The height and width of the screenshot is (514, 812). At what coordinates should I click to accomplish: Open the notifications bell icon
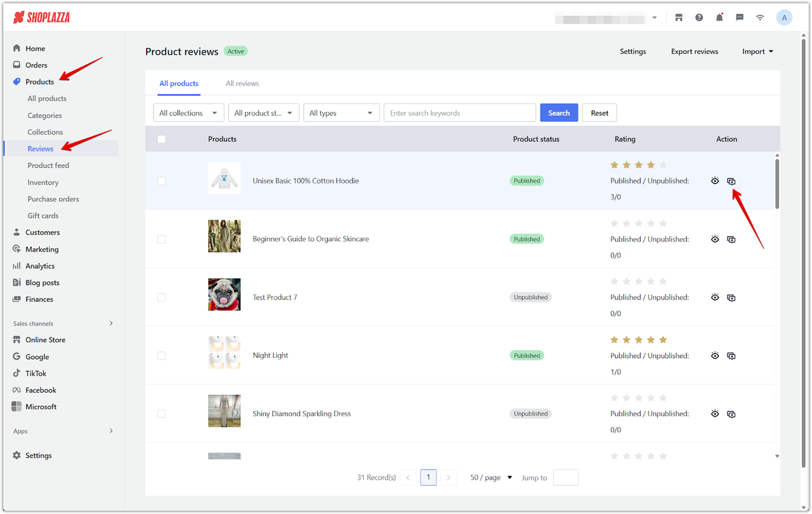[719, 18]
